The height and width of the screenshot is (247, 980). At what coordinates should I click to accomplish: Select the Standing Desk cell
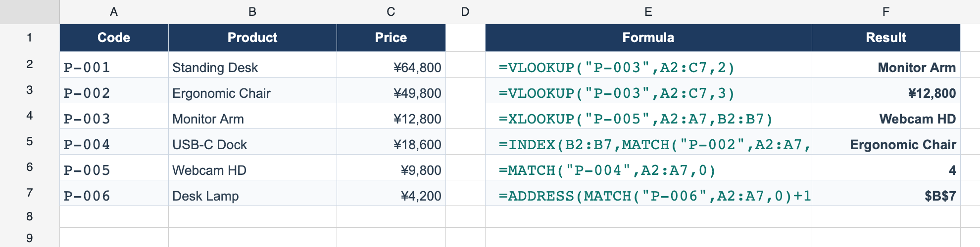tap(252, 65)
